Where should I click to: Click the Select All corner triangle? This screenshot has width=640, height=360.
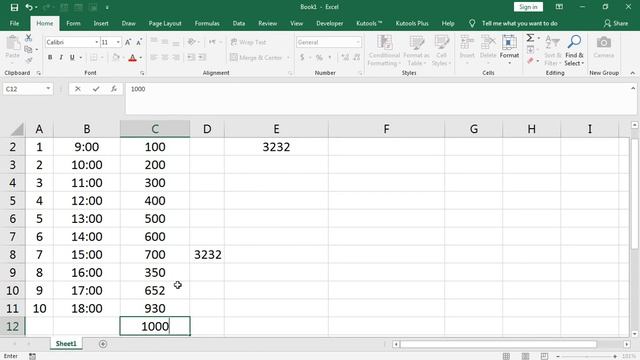(x=18, y=129)
